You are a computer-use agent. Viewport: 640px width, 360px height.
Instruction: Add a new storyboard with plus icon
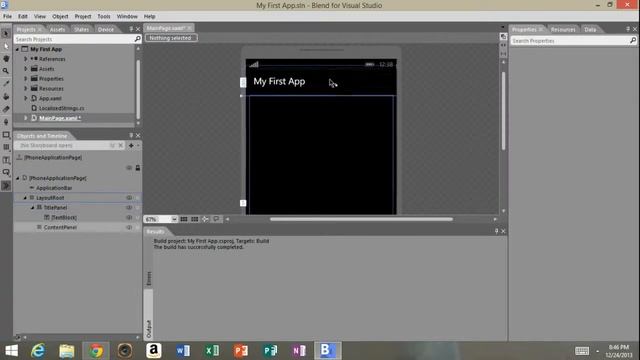click(131, 145)
